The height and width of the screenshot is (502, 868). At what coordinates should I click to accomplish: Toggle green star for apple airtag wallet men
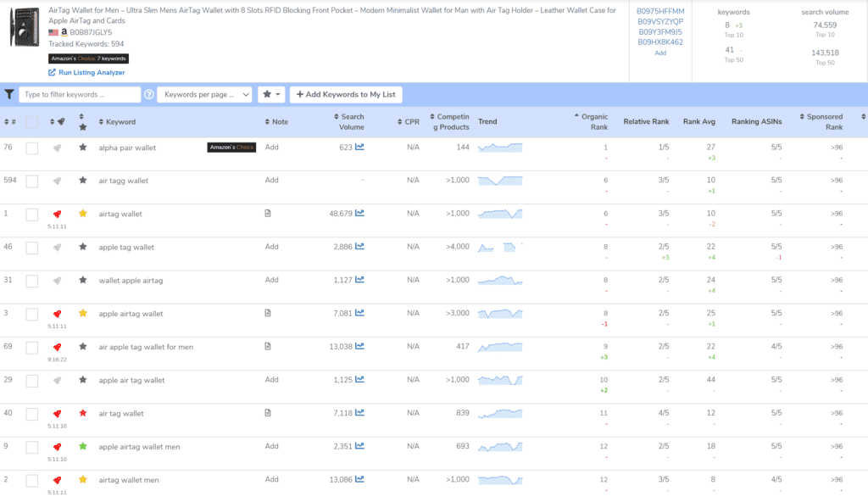click(83, 446)
